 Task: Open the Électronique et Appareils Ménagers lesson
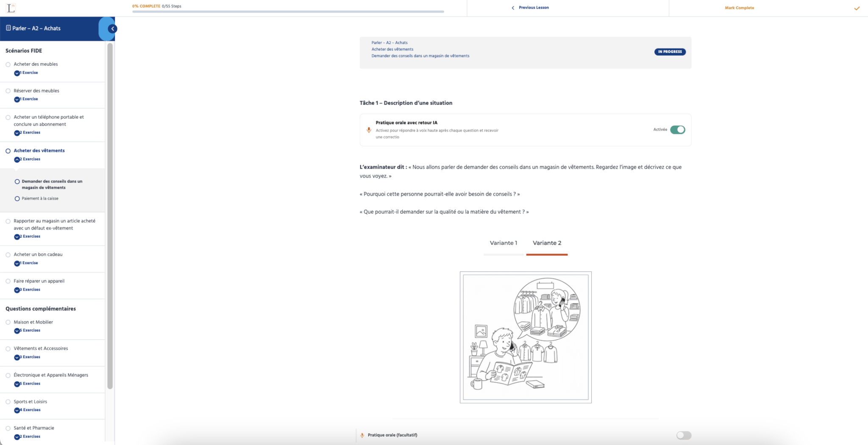tap(51, 375)
